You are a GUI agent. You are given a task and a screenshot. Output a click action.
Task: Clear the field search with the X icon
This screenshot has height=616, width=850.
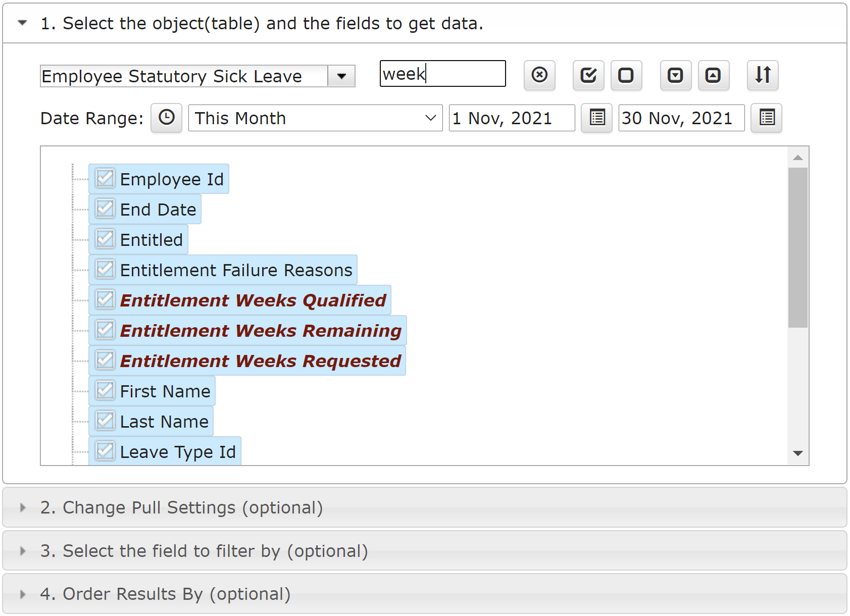pos(539,75)
